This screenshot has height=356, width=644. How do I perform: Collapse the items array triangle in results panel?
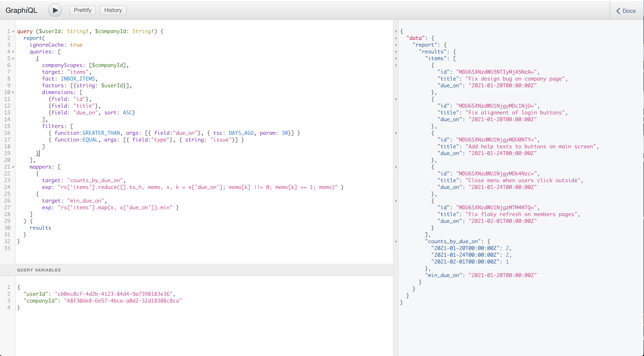(396, 59)
